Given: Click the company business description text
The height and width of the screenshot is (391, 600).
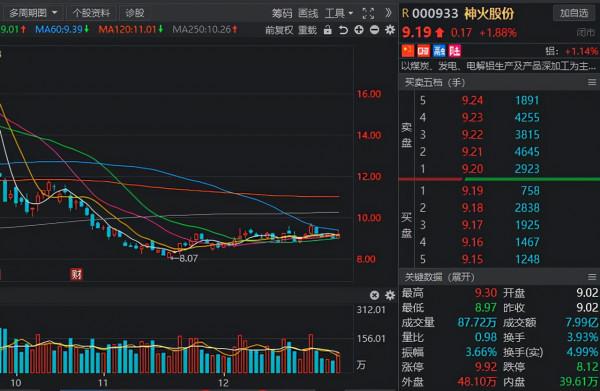Looking at the screenshot, I should [x=498, y=66].
